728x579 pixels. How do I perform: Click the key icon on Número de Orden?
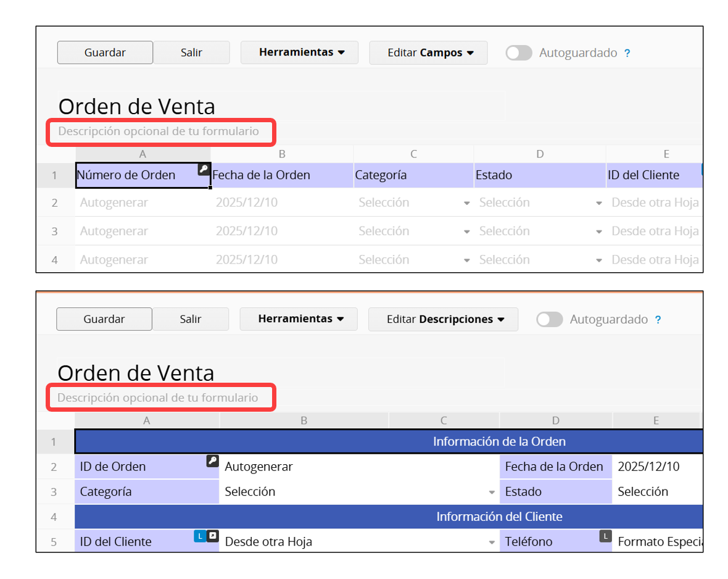pyautogui.click(x=204, y=169)
